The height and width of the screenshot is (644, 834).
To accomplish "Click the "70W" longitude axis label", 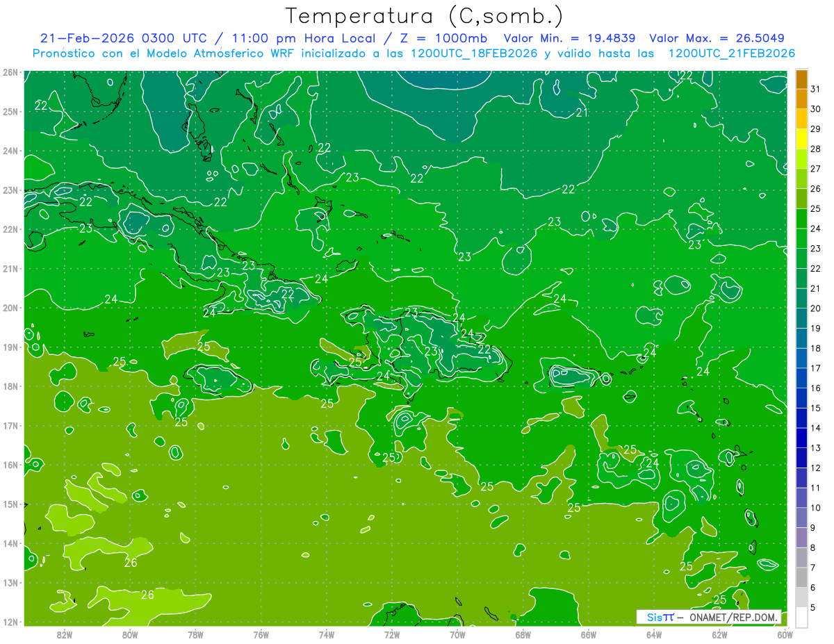I will pos(457,634).
